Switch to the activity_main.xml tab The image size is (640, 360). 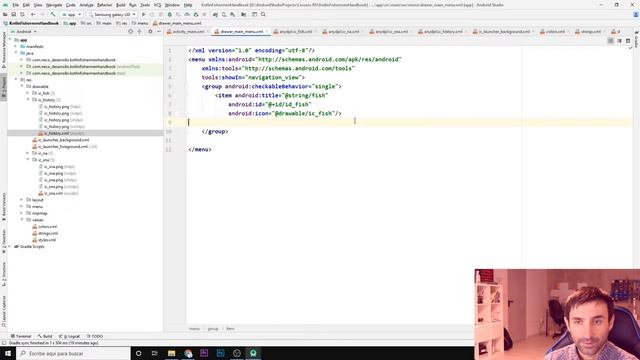(x=188, y=31)
